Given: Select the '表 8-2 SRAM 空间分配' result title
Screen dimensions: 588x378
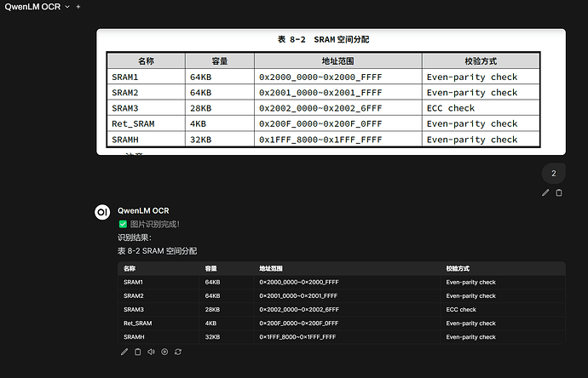Looking at the screenshot, I should 157,251.
